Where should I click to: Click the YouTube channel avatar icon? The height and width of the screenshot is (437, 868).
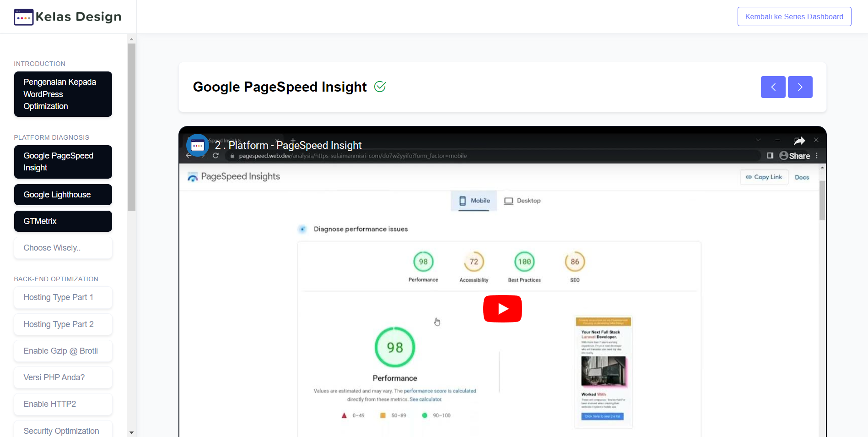[198, 145]
